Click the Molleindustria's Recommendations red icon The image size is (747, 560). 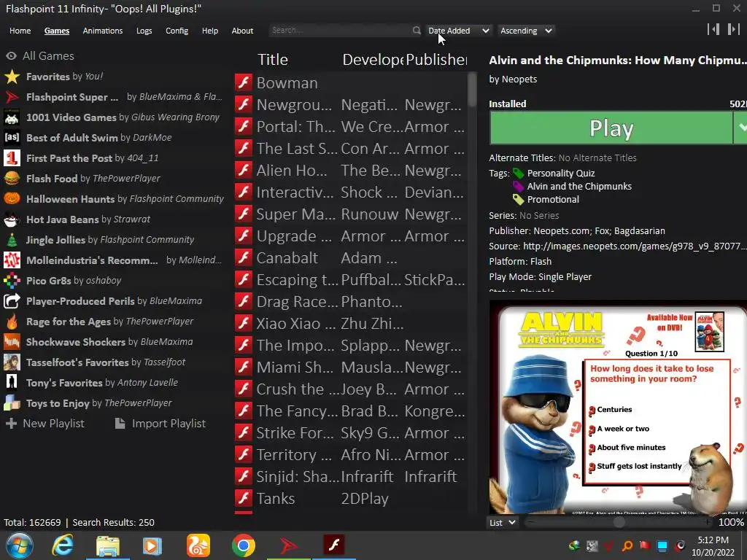point(12,260)
